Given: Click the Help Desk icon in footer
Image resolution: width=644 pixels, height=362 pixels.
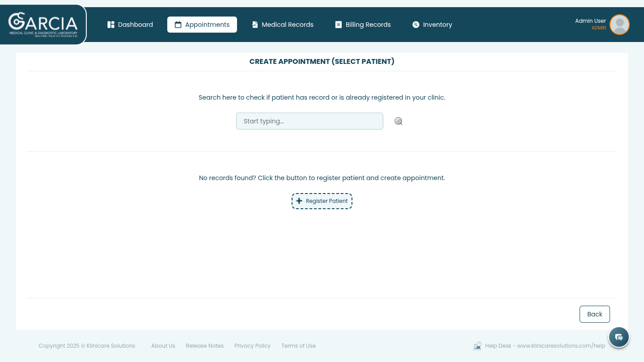Looking at the screenshot, I should (477, 346).
